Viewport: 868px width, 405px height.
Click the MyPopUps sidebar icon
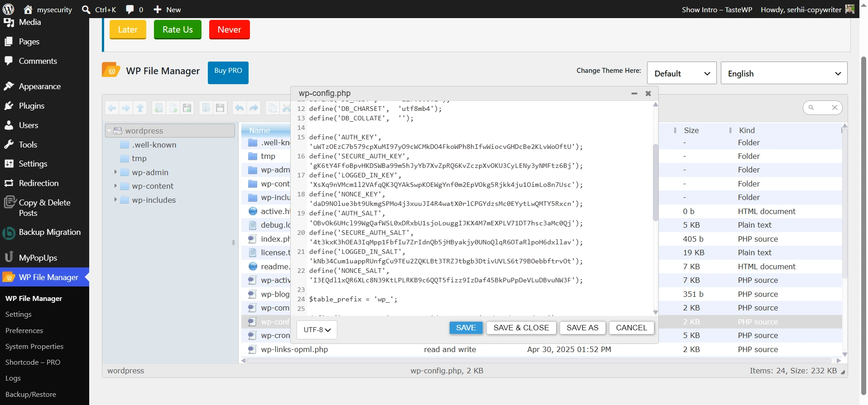click(x=9, y=257)
